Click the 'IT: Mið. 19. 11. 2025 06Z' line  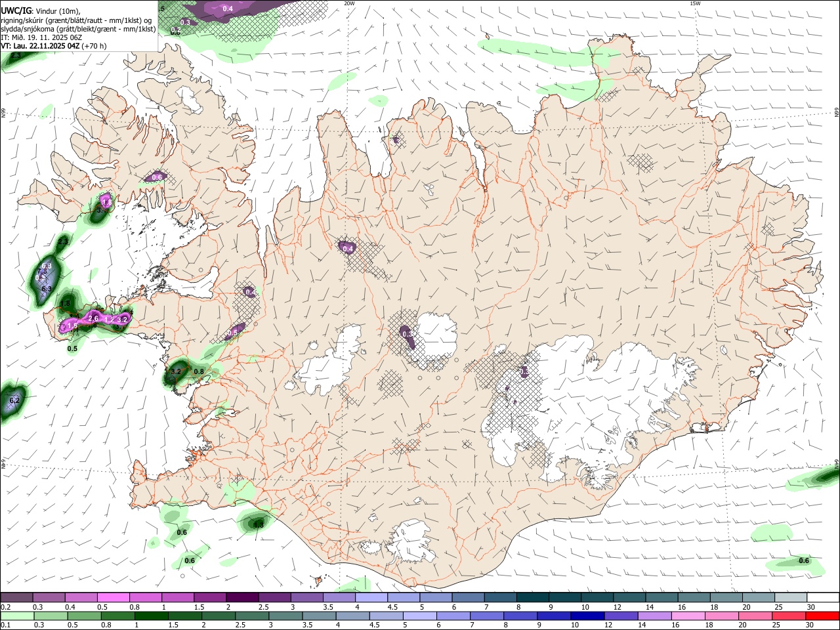pos(41,37)
